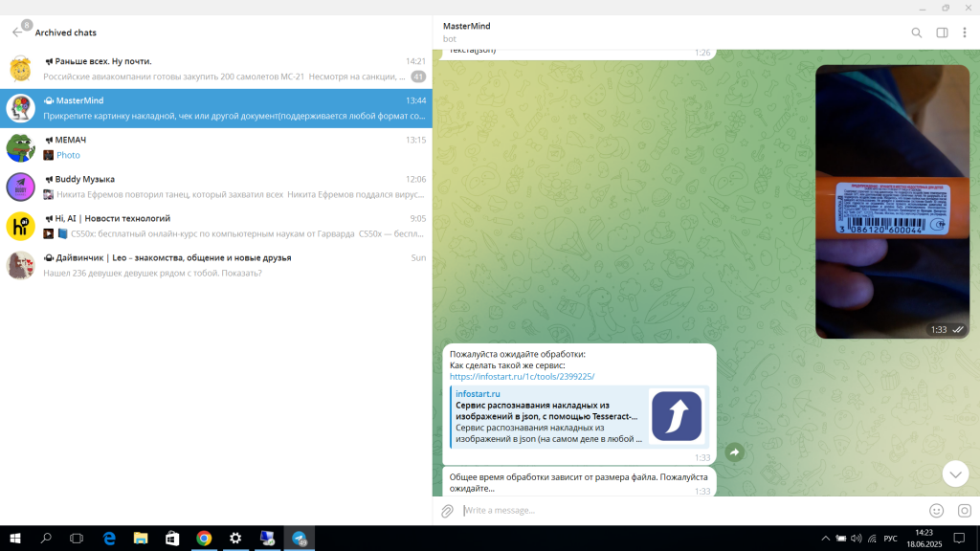980x551 pixels.
Task: Open bot commands icon next to emoji
Action: pos(965,511)
